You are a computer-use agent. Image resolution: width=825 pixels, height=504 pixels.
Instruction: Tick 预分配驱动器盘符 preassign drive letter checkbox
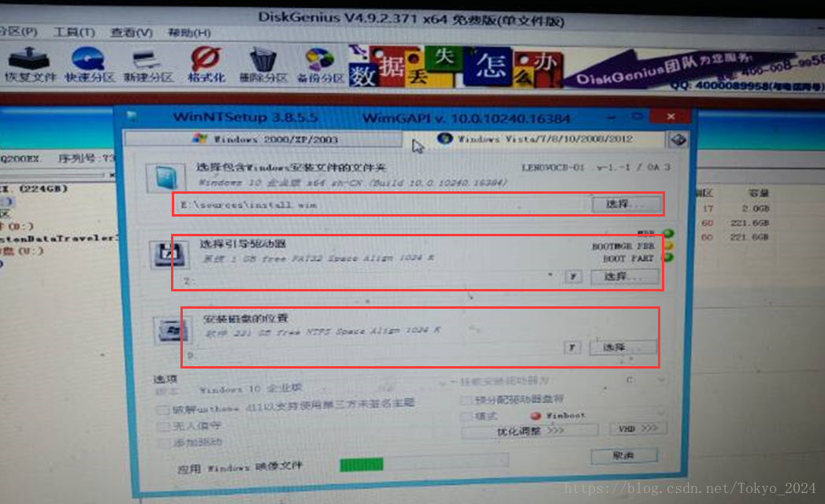pyautogui.click(x=466, y=400)
